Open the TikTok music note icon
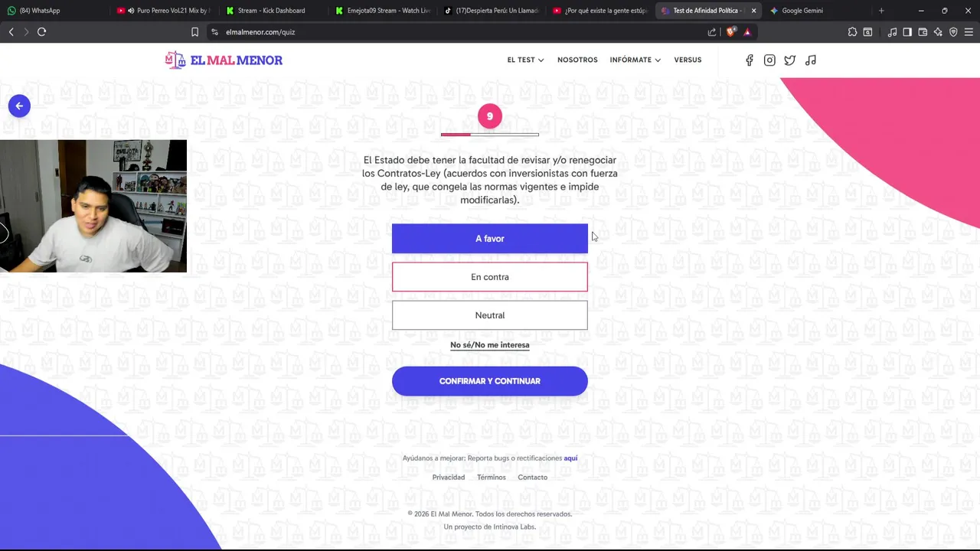 click(811, 60)
